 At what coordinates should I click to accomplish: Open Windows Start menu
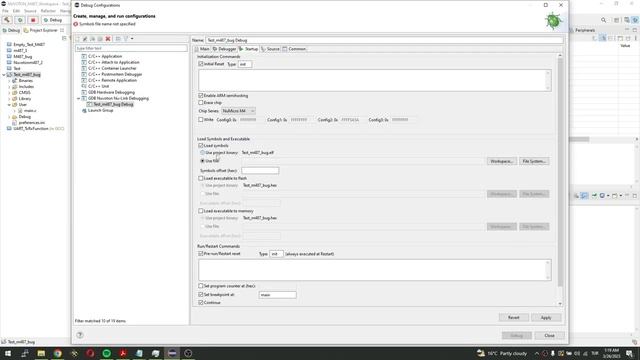pyautogui.click(x=8, y=353)
